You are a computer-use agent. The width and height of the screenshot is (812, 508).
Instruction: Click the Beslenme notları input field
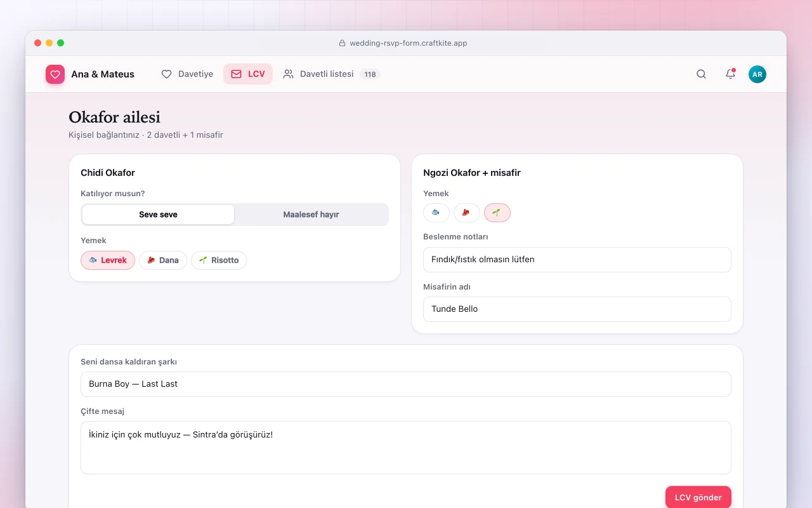(577, 260)
